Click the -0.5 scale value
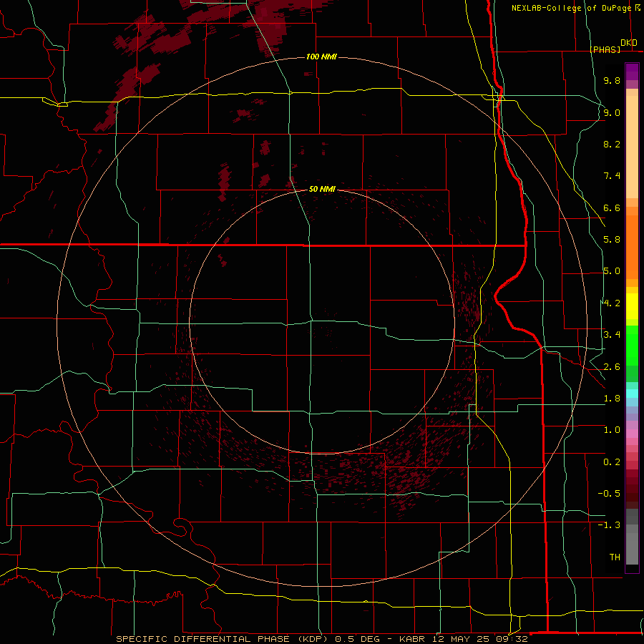Viewport: 644px width, 644px height. pos(609,494)
